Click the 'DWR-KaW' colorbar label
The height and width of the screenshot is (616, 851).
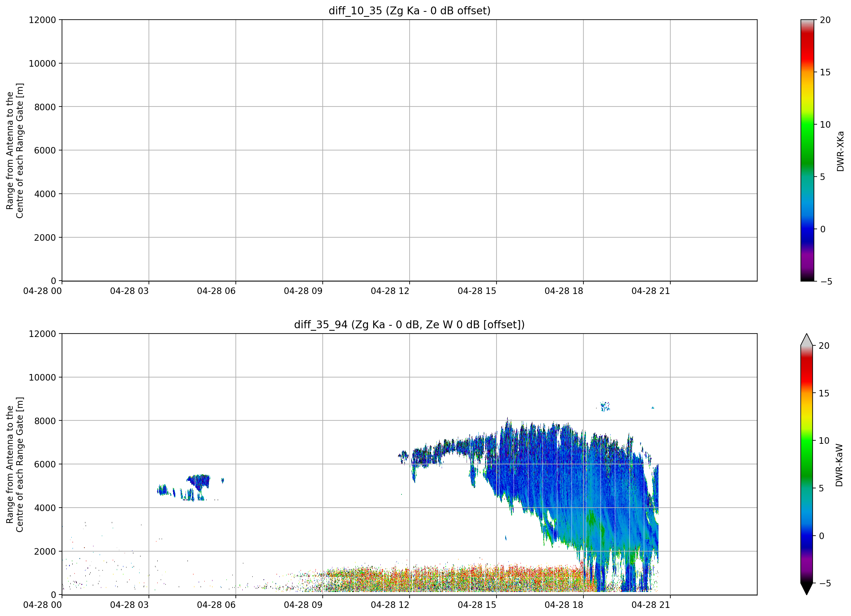[x=839, y=465]
